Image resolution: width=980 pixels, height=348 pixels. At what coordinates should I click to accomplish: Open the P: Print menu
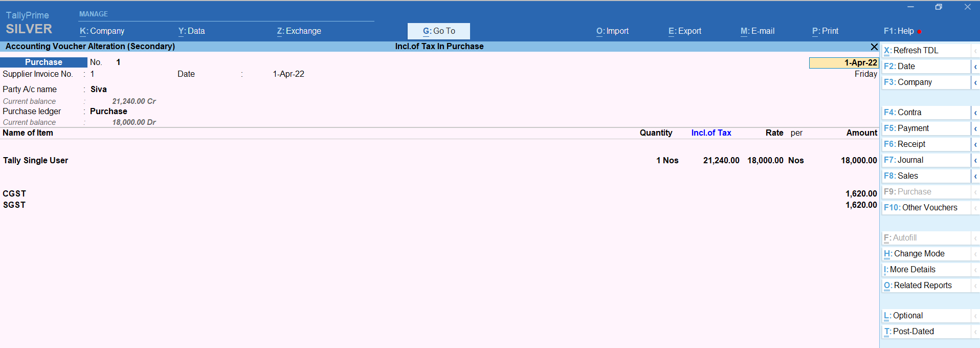click(826, 31)
